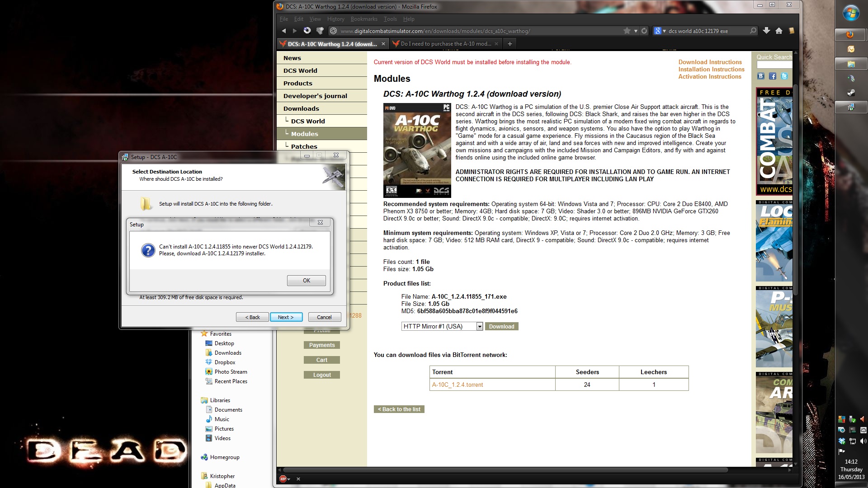
Task: Open the Windows Start orb
Action: coord(851,13)
